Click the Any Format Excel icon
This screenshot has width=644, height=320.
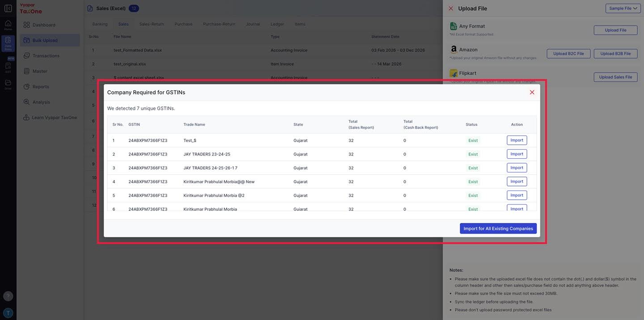tap(453, 26)
